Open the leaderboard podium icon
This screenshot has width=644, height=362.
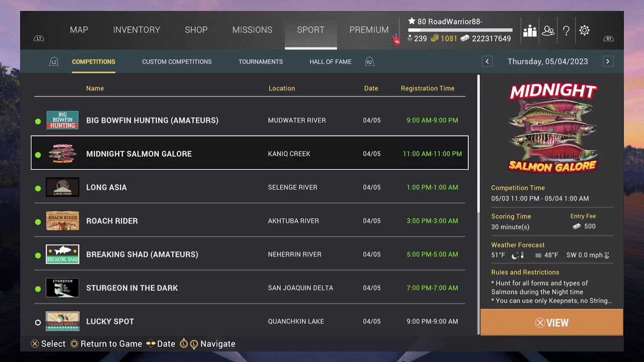coord(530,31)
